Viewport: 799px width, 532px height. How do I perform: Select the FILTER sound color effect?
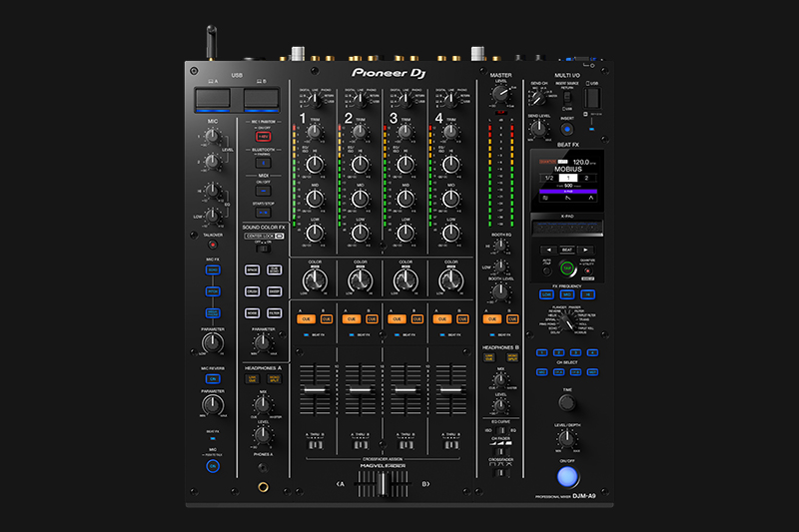point(274,312)
